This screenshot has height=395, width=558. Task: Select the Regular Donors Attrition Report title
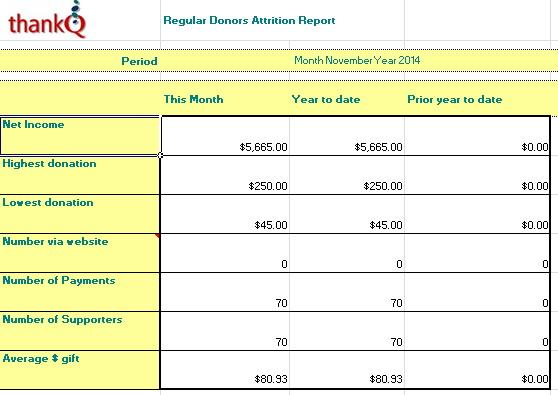point(249,20)
